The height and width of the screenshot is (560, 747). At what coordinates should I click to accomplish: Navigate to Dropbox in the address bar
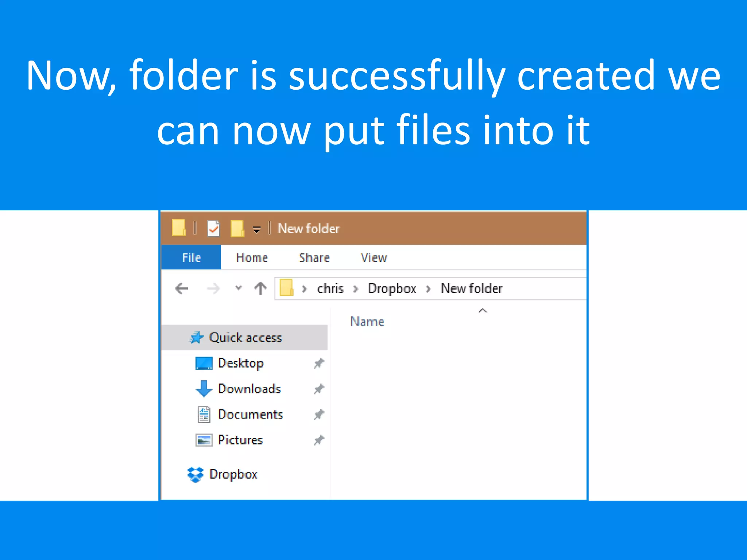click(x=392, y=289)
